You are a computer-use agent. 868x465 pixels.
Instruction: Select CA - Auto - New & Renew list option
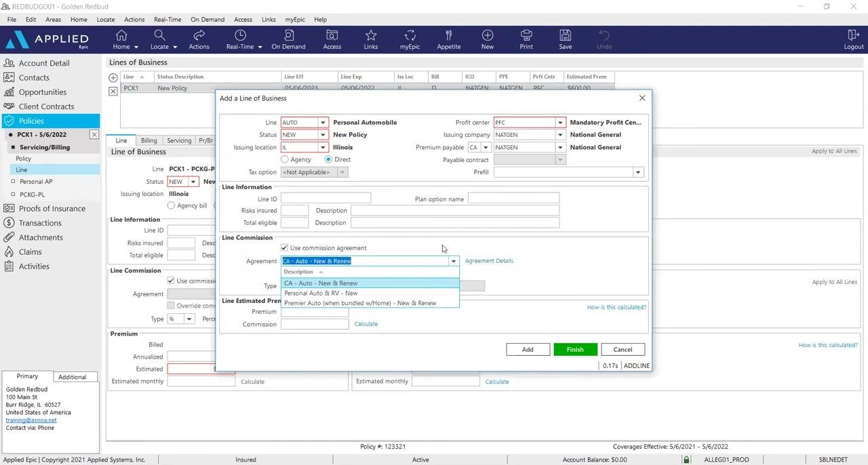[370, 283]
